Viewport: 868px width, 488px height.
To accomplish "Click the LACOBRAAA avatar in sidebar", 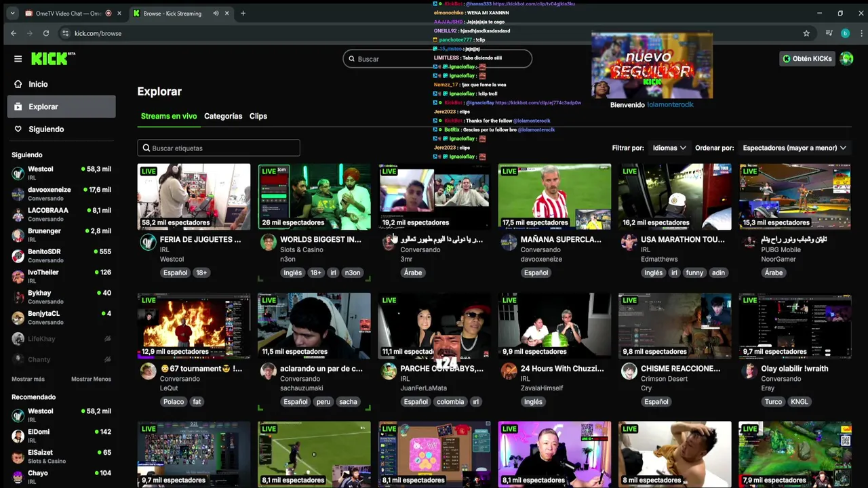I will click(x=18, y=214).
